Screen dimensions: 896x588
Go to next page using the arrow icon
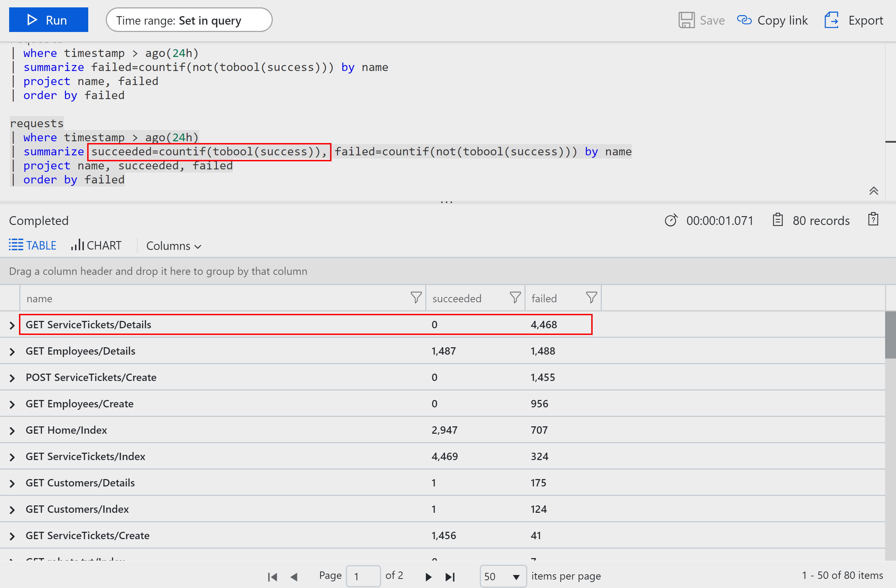[x=428, y=576]
